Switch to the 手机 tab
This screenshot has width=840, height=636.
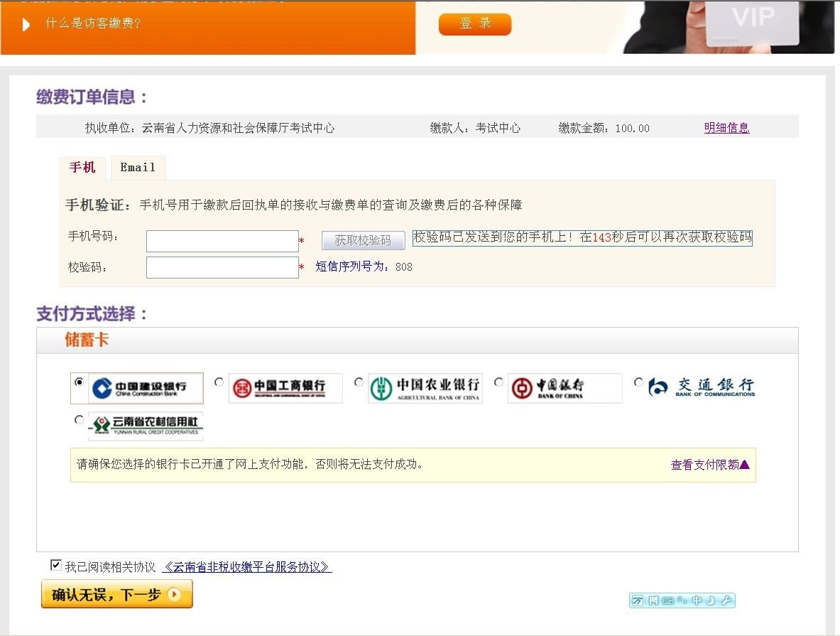pos(82,167)
